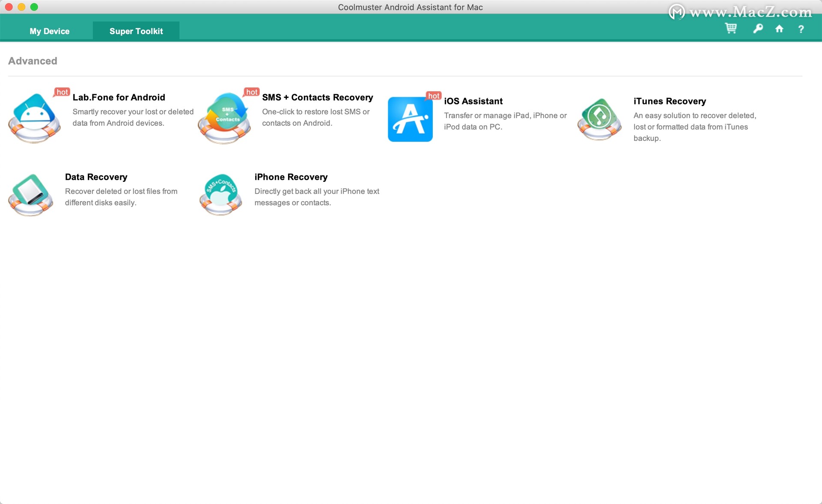Image resolution: width=822 pixels, height=504 pixels.
Task: Open the shopping cart purchase icon
Action: point(731,29)
